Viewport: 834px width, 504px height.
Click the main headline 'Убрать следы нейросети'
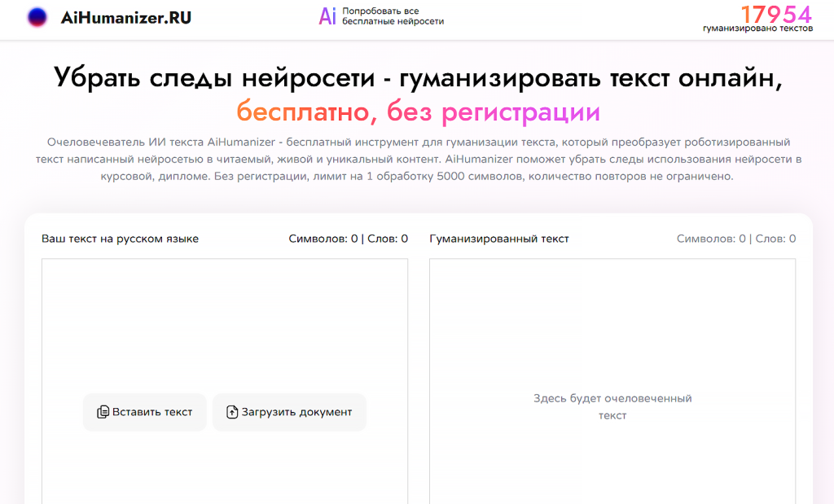point(417,77)
